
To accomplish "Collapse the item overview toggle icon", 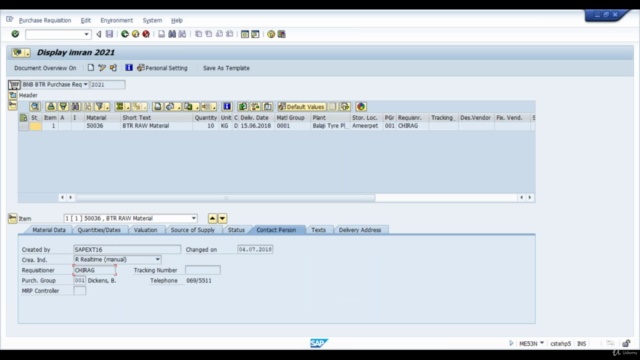I will 13,106.
